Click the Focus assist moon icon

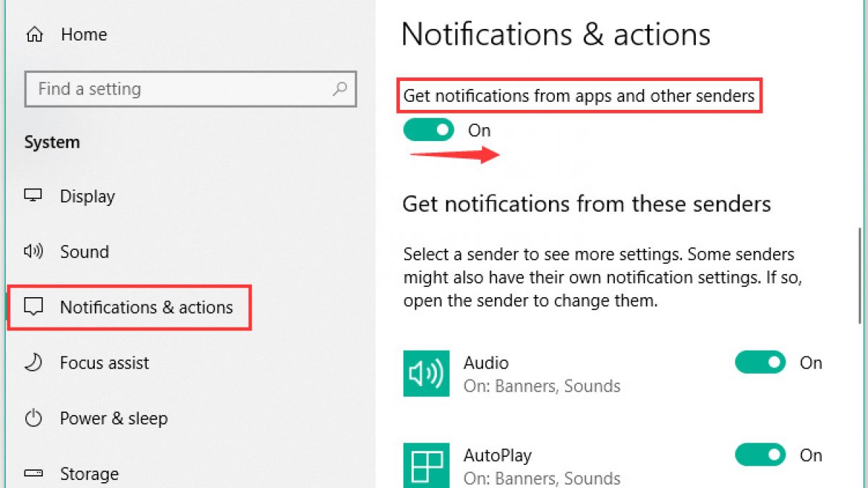coord(33,362)
